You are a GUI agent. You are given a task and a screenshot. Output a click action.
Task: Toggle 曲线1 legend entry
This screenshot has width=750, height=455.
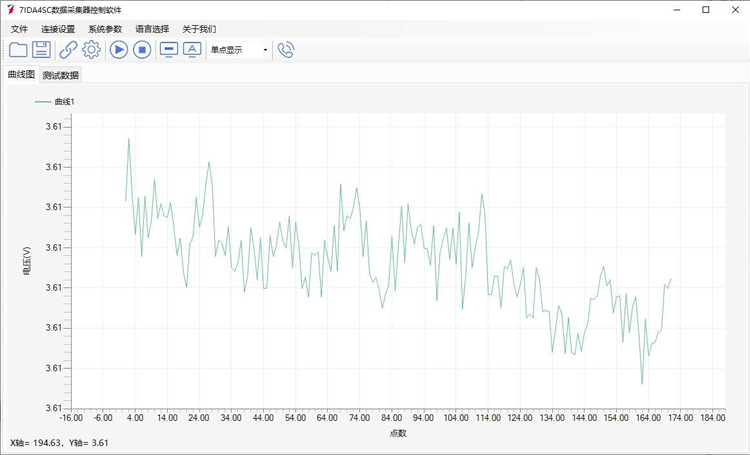pos(56,102)
